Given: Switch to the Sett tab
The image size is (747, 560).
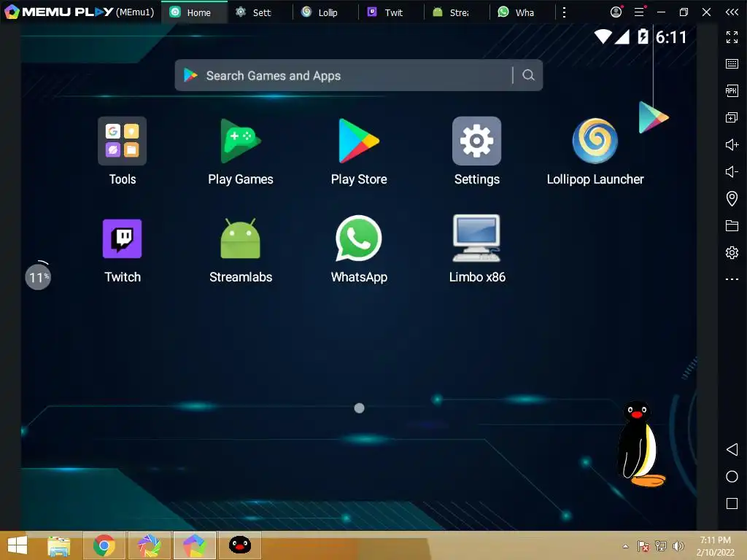Looking at the screenshot, I should (x=260, y=12).
